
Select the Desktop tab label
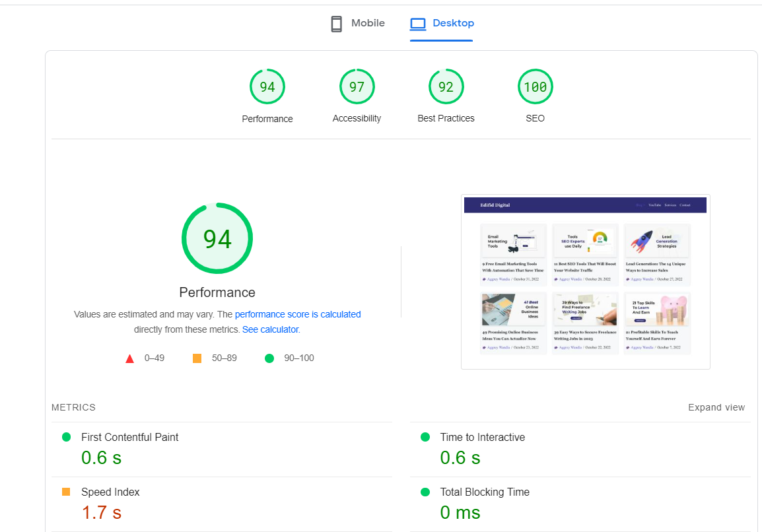pyautogui.click(x=453, y=23)
